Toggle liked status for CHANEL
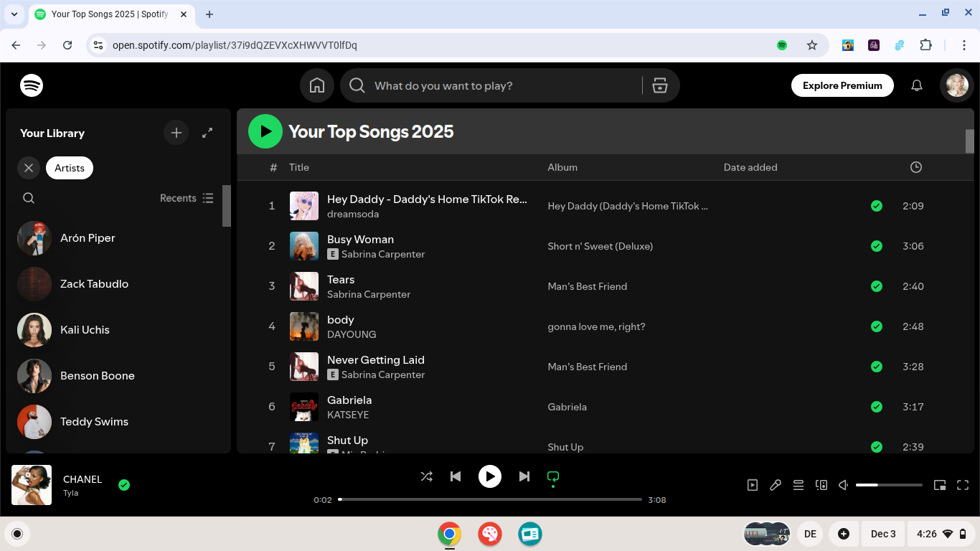 point(124,485)
